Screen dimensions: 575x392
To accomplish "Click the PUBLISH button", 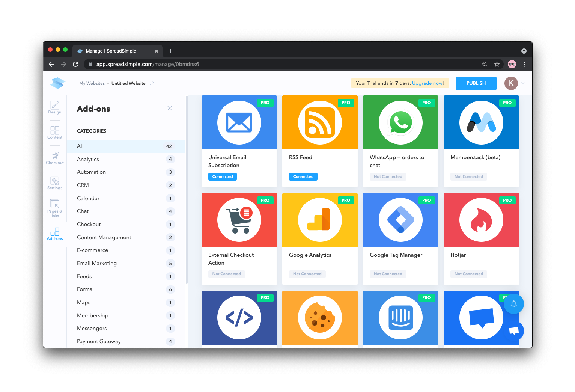I will (x=476, y=83).
